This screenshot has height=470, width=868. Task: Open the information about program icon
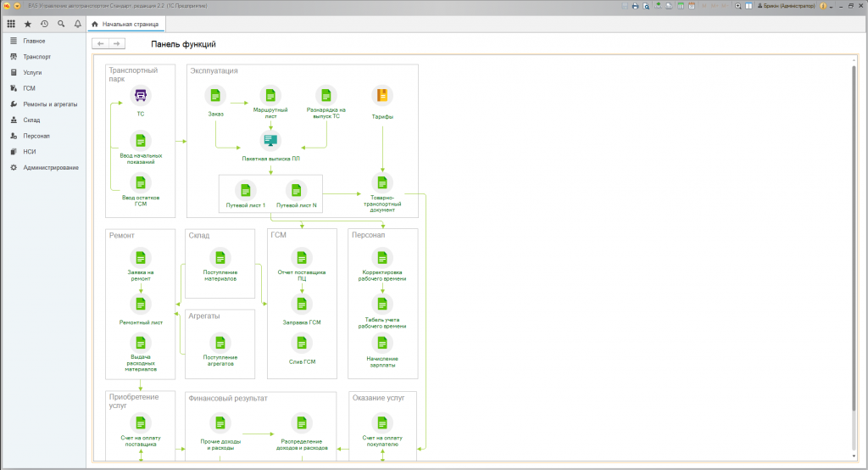[x=823, y=6]
